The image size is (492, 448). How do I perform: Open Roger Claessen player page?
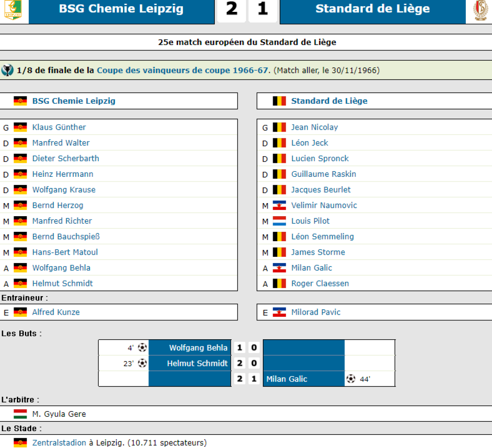[320, 283]
